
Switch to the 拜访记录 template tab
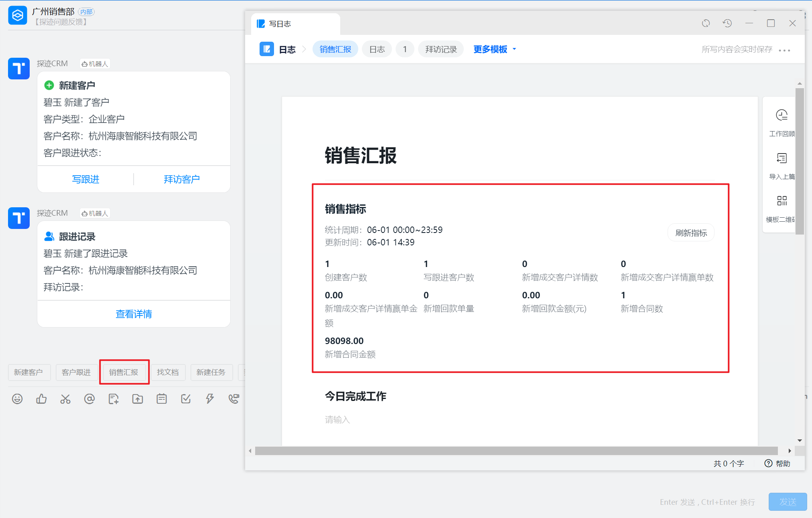(x=441, y=49)
